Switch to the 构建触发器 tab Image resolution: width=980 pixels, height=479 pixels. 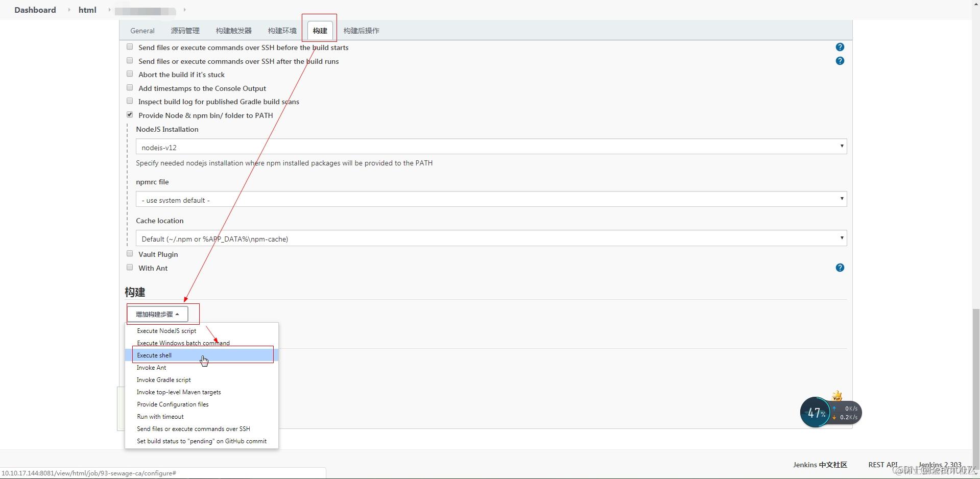pos(234,31)
